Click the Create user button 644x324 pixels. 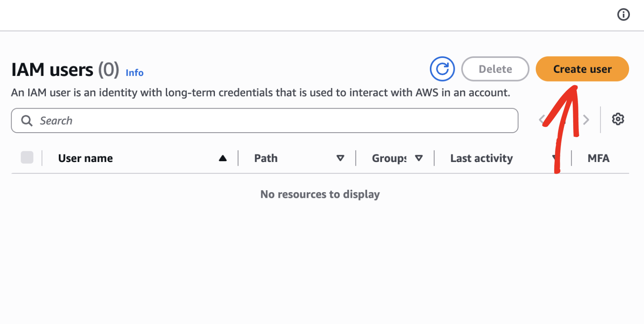(582, 69)
